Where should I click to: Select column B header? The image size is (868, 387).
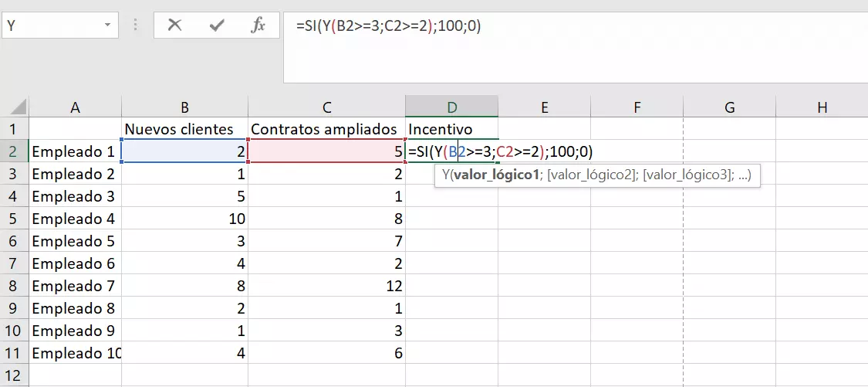185,107
